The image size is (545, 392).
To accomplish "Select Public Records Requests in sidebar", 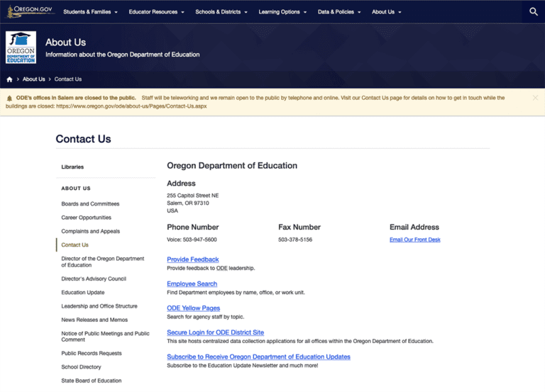I will click(92, 353).
